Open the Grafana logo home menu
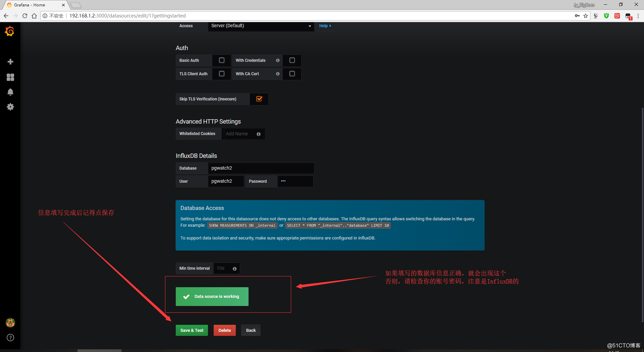The width and height of the screenshot is (644, 352). pos(10,31)
